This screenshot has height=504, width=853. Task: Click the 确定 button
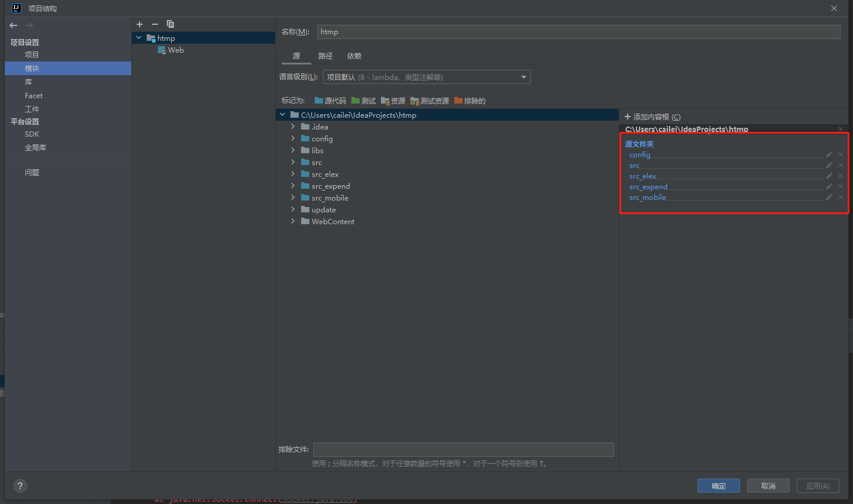click(719, 486)
